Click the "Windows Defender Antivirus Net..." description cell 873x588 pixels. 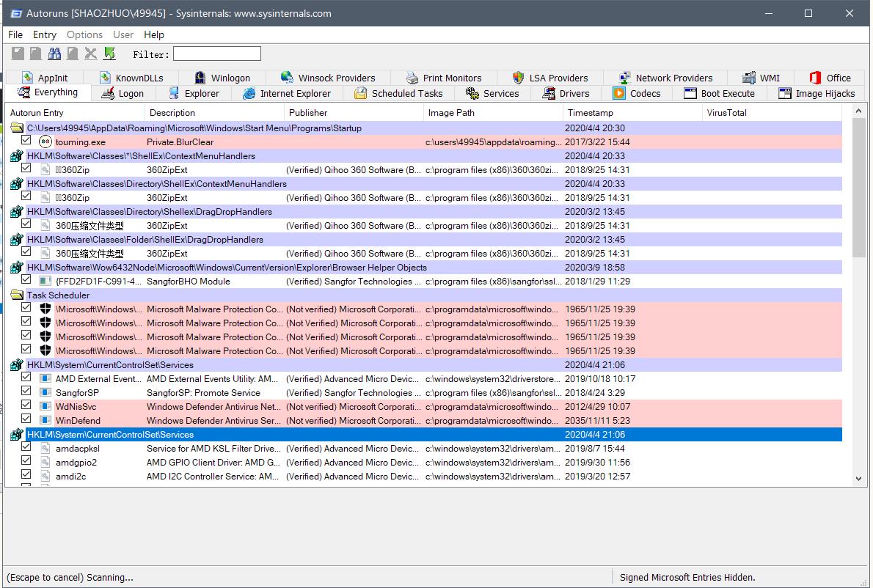[213, 407]
